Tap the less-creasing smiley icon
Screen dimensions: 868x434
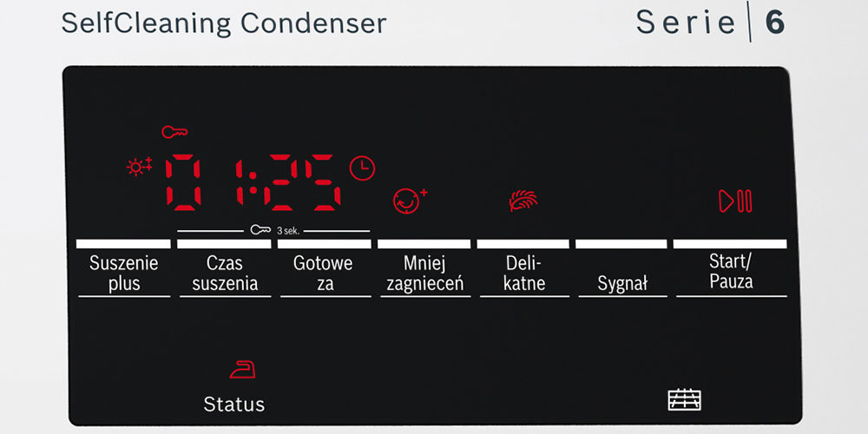pyautogui.click(x=410, y=201)
